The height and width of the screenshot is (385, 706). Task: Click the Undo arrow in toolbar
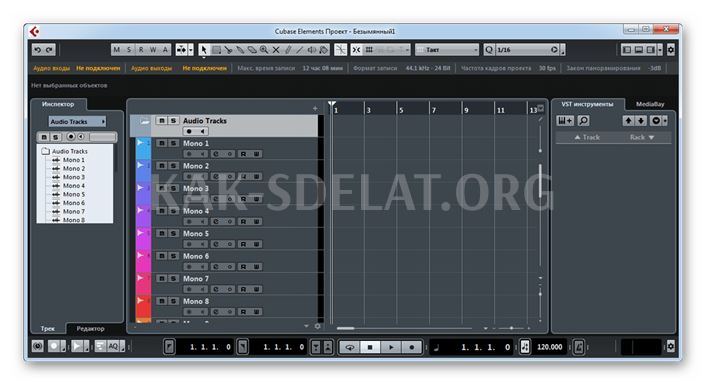point(38,50)
